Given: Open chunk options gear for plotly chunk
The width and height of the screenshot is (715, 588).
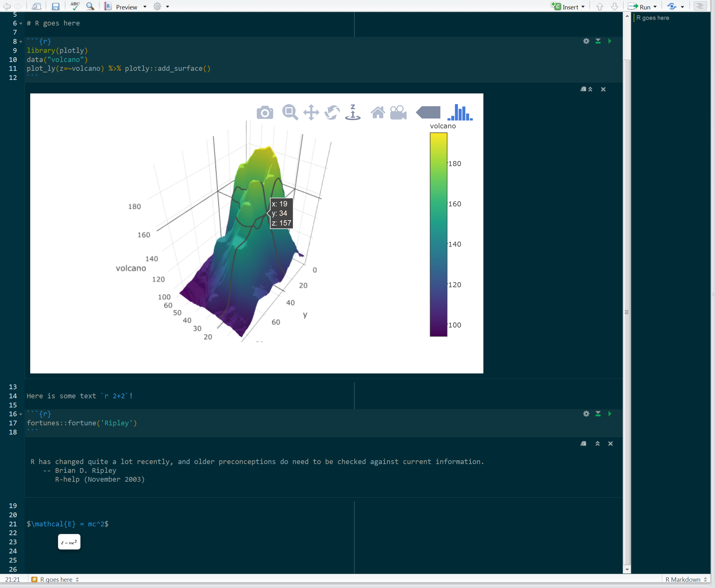Looking at the screenshot, I should (x=586, y=41).
